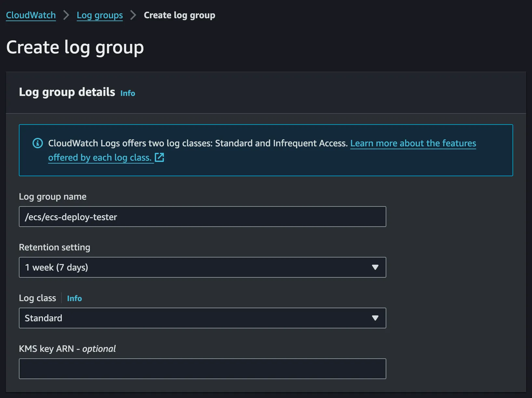532x398 pixels.
Task: Click the arrow icon on Retention setting selector
Action: pos(375,267)
